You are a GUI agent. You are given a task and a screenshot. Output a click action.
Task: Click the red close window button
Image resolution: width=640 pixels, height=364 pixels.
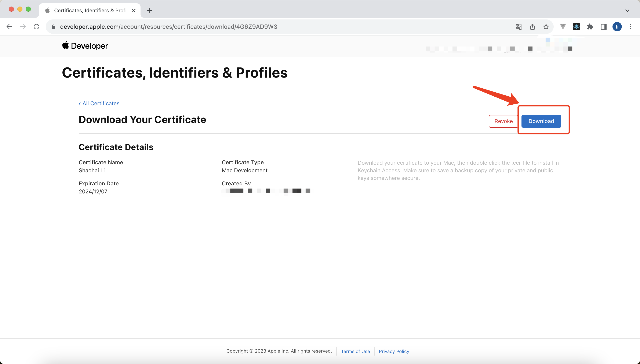click(x=11, y=9)
